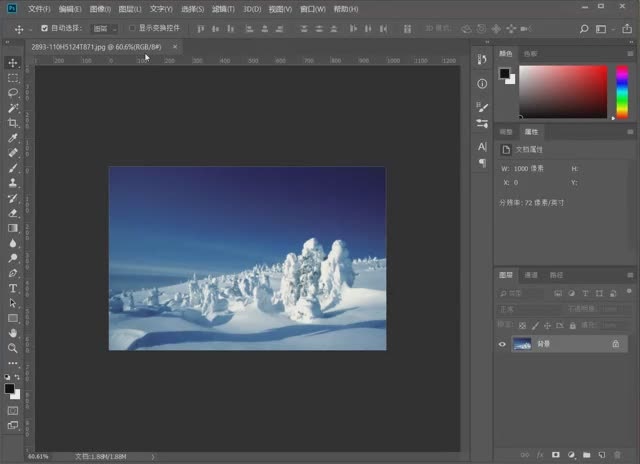Select the Eraser tool
Viewport: 640px width, 464px height.
13,213
